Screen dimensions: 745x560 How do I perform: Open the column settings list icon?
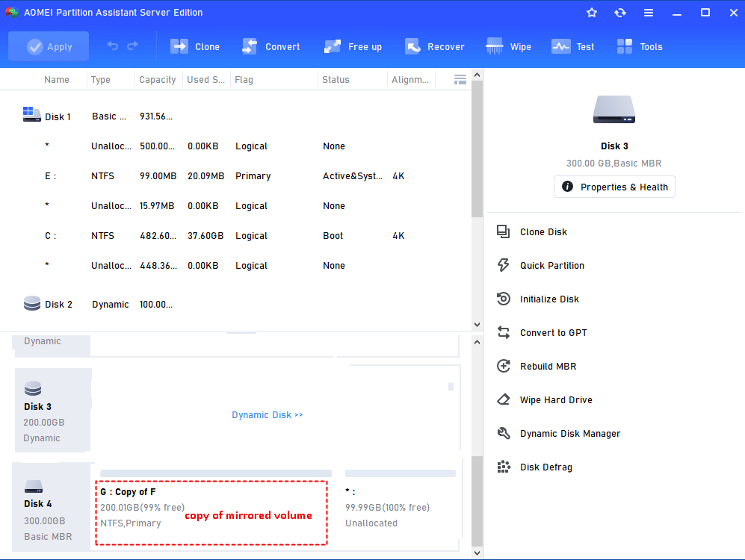click(x=460, y=80)
